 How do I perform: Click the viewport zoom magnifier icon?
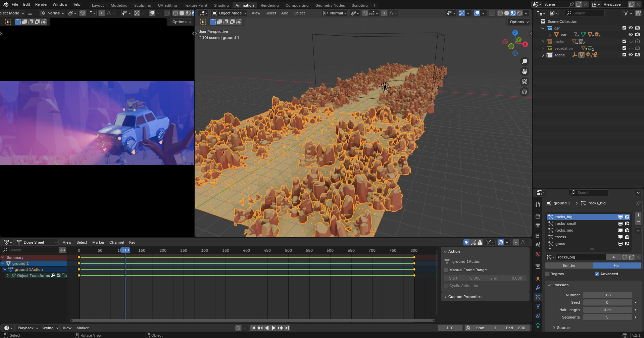pyautogui.click(x=524, y=61)
